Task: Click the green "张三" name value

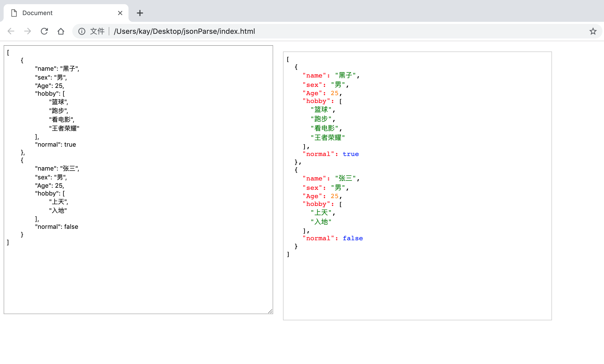Action: pos(345,178)
